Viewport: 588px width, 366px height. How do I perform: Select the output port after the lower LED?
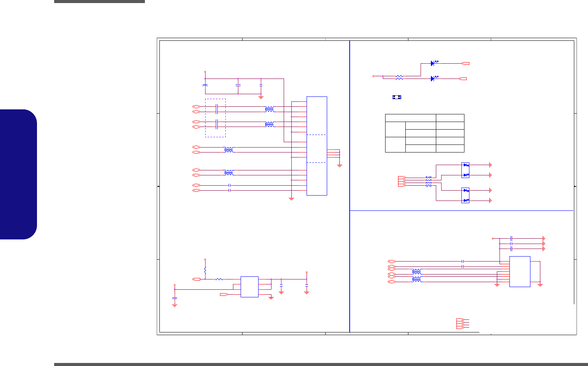click(463, 79)
